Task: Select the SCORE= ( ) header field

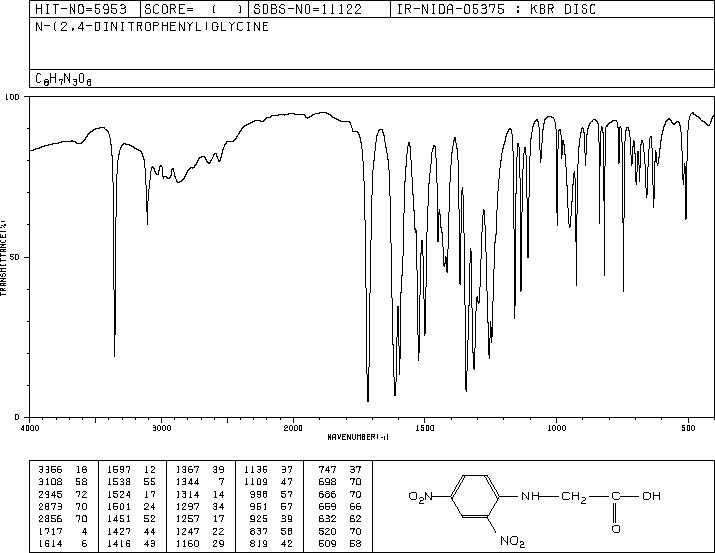Action: [x=195, y=9]
